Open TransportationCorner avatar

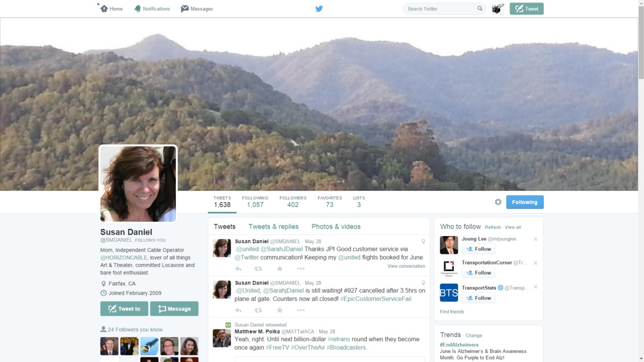449,268
